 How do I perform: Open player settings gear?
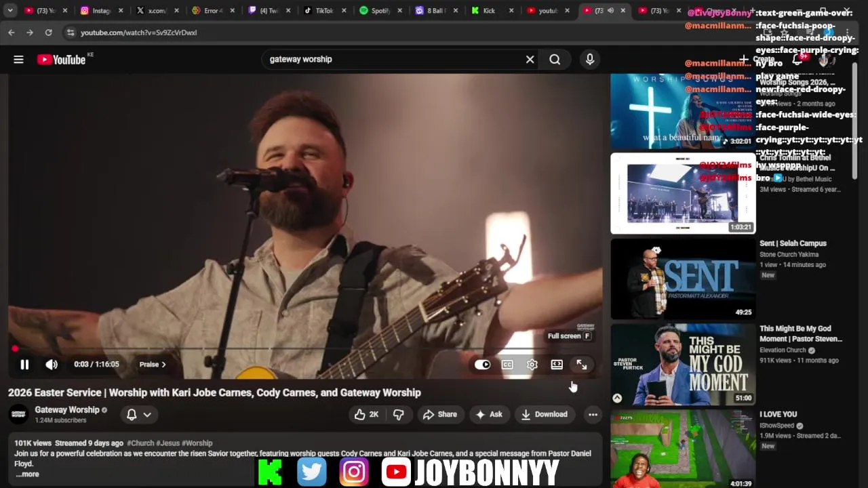point(532,365)
